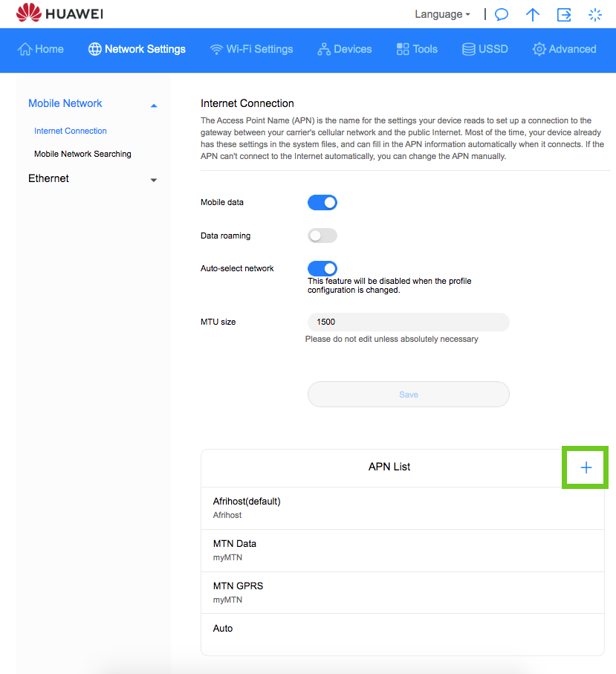Click the loading spinner icon in header
616x674 pixels.
pos(595,15)
